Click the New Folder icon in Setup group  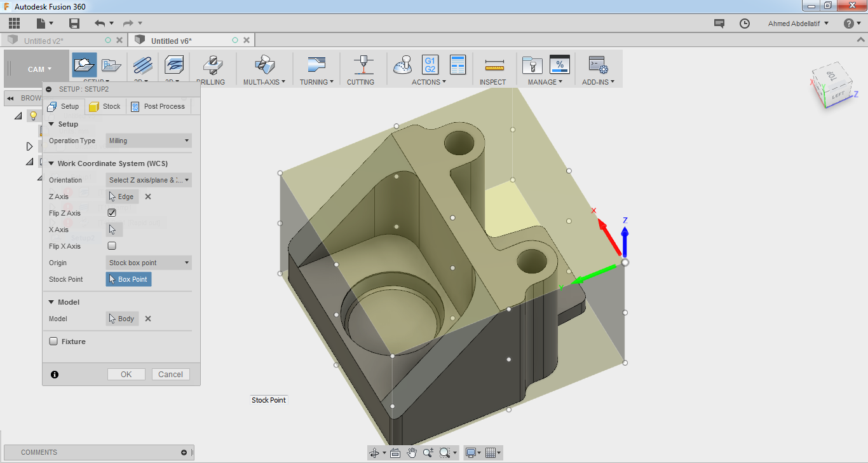click(x=112, y=65)
